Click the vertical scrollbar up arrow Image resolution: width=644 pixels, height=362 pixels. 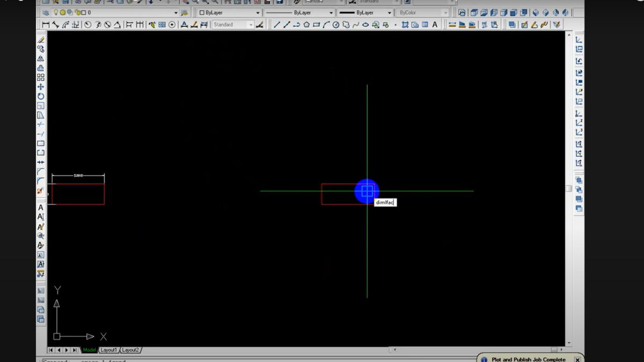(x=569, y=35)
